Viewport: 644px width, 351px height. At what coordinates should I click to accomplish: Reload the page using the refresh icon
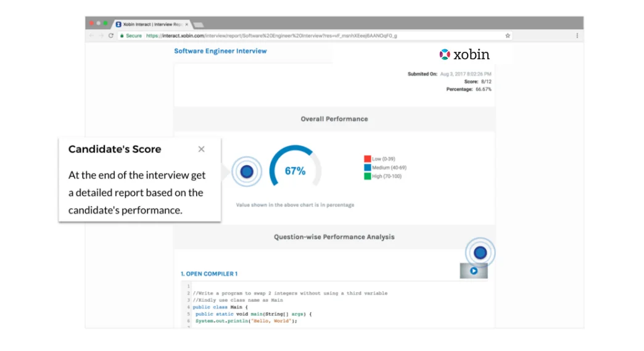(111, 36)
